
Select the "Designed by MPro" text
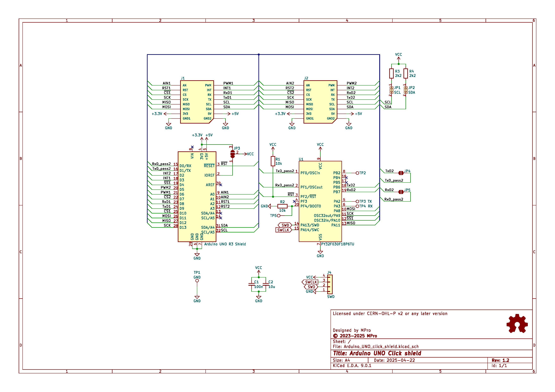click(352, 330)
